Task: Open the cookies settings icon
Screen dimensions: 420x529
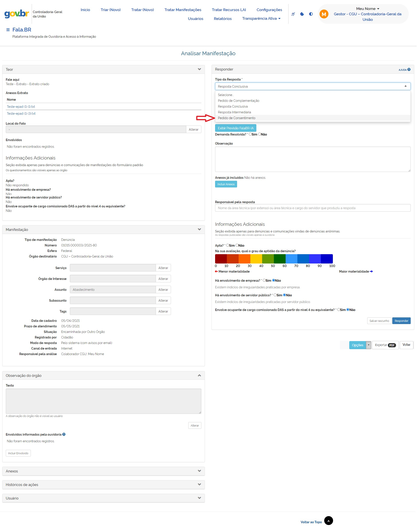Action: click(x=302, y=14)
